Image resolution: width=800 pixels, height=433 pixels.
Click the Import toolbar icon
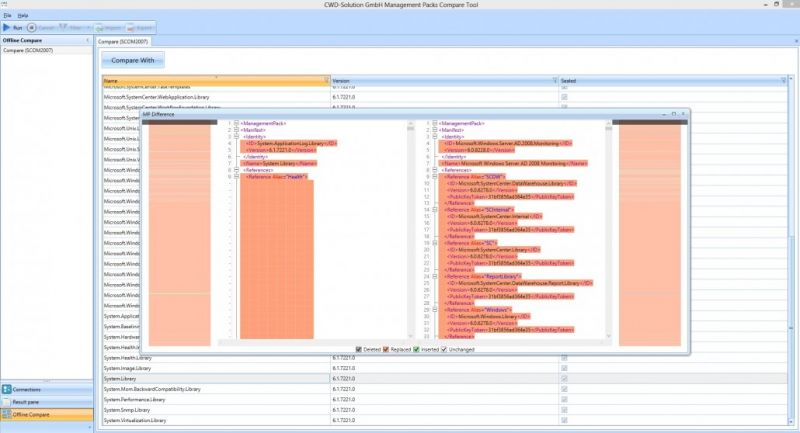pyautogui.click(x=99, y=28)
